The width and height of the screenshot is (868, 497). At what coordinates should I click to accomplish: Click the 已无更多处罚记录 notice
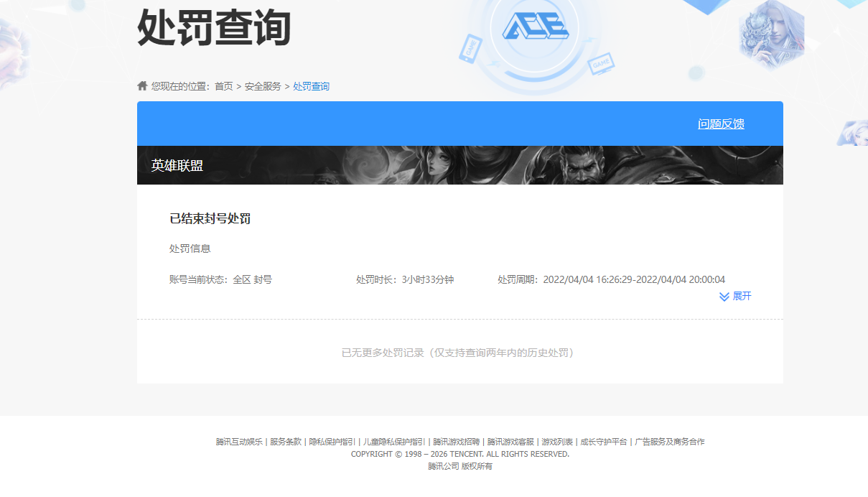(459, 353)
